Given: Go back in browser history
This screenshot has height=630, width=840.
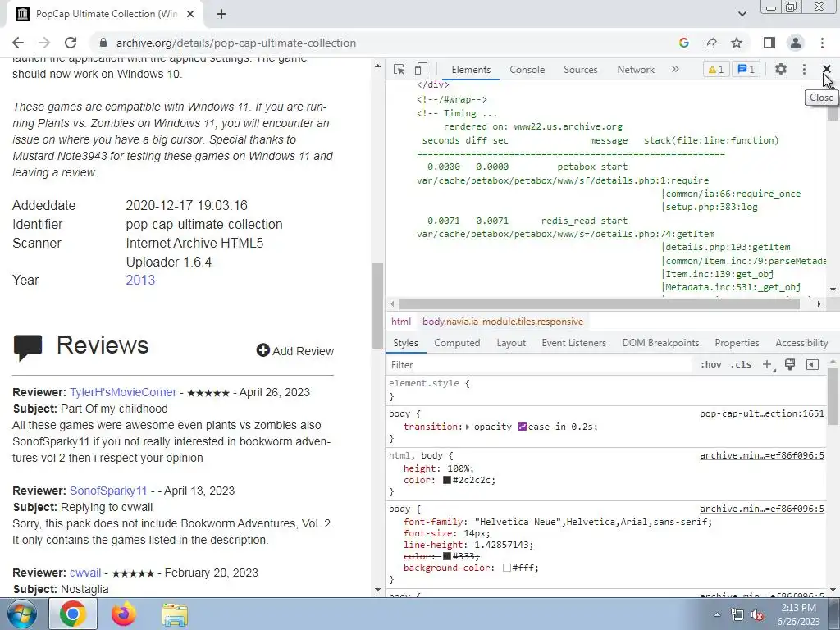Looking at the screenshot, I should [18, 43].
